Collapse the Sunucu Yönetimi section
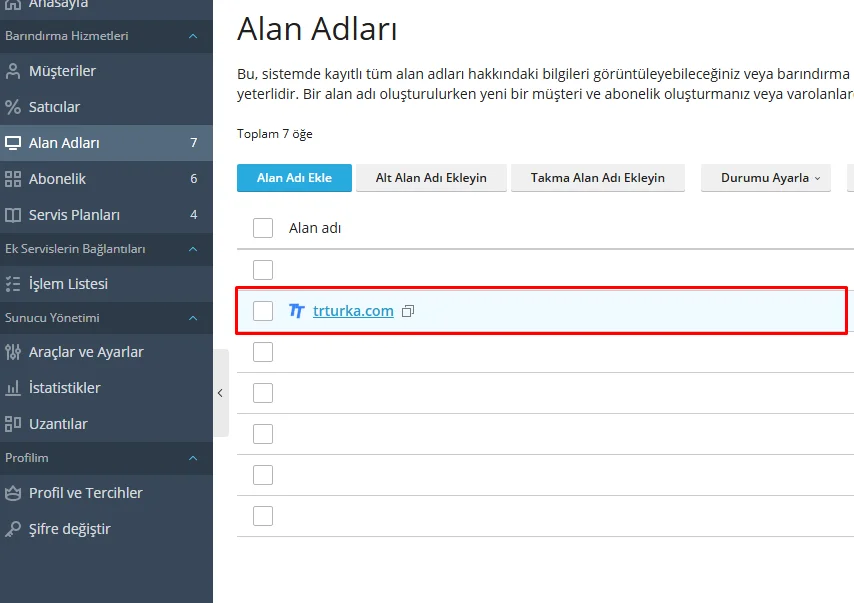 pyautogui.click(x=194, y=318)
